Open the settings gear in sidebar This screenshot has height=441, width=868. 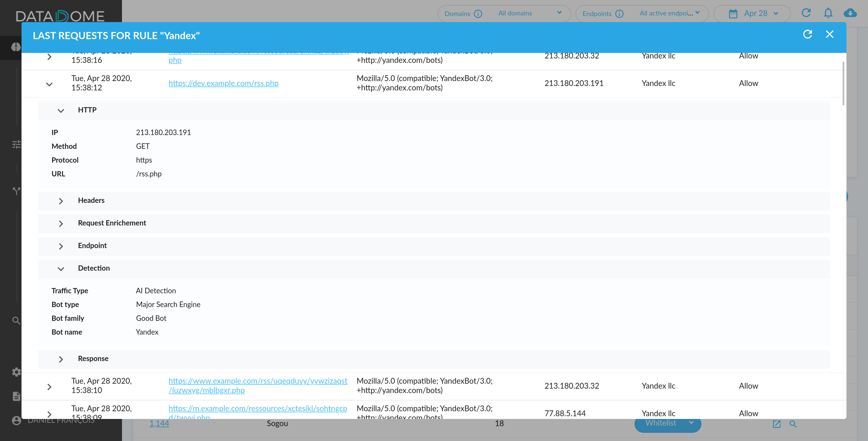(16, 372)
